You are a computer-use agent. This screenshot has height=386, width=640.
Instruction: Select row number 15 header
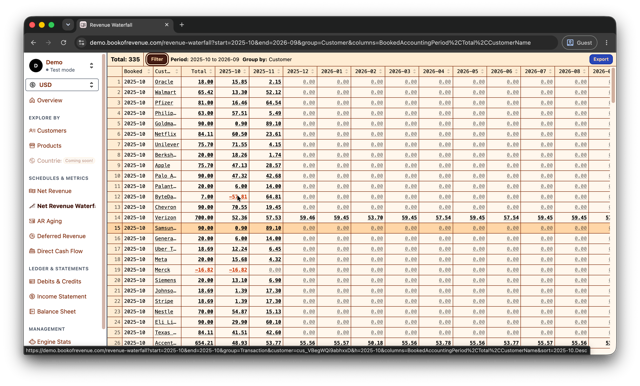[x=116, y=228]
